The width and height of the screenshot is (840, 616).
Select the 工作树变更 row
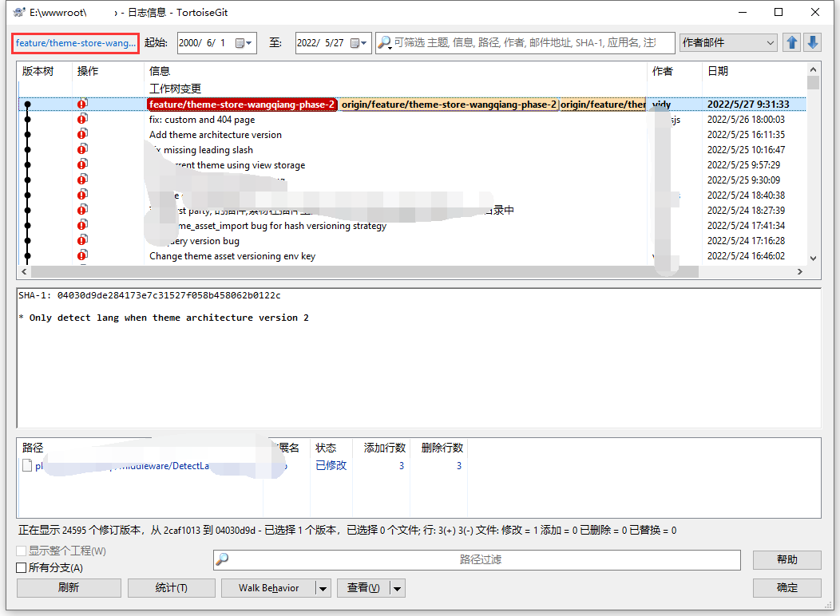click(412, 89)
